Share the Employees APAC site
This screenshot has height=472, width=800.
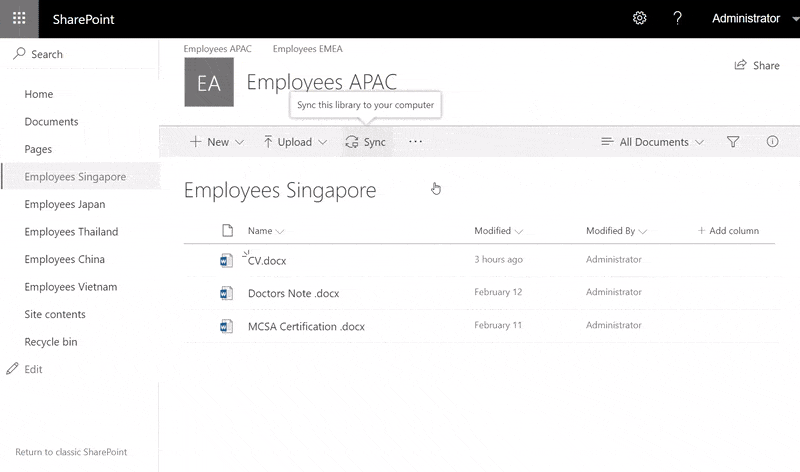click(x=757, y=65)
